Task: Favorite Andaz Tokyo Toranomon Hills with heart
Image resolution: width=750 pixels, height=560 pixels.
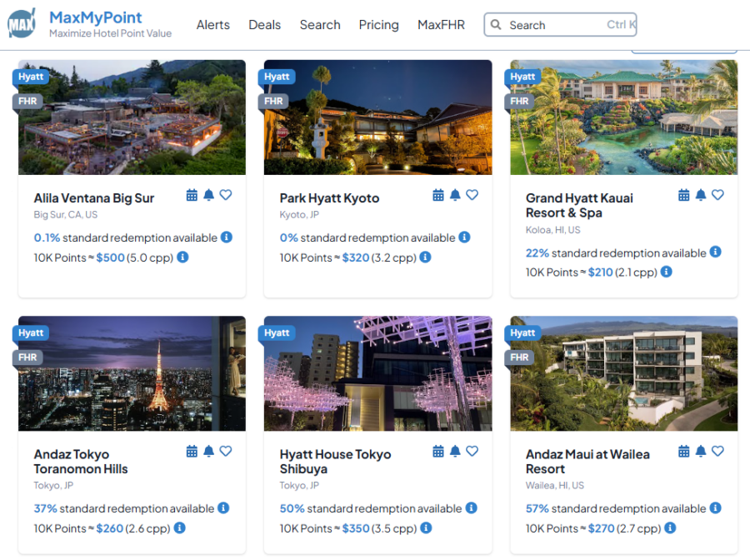Action: [x=226, y=452]
